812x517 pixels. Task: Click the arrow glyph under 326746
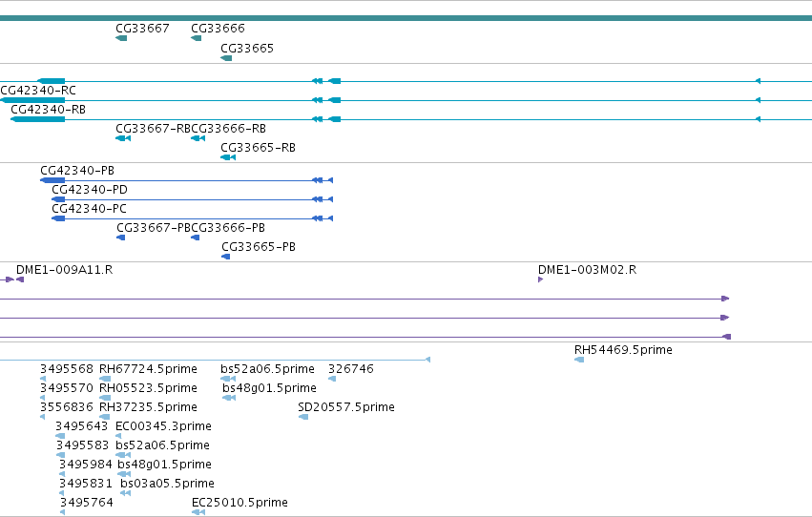(x=332, y=379)
